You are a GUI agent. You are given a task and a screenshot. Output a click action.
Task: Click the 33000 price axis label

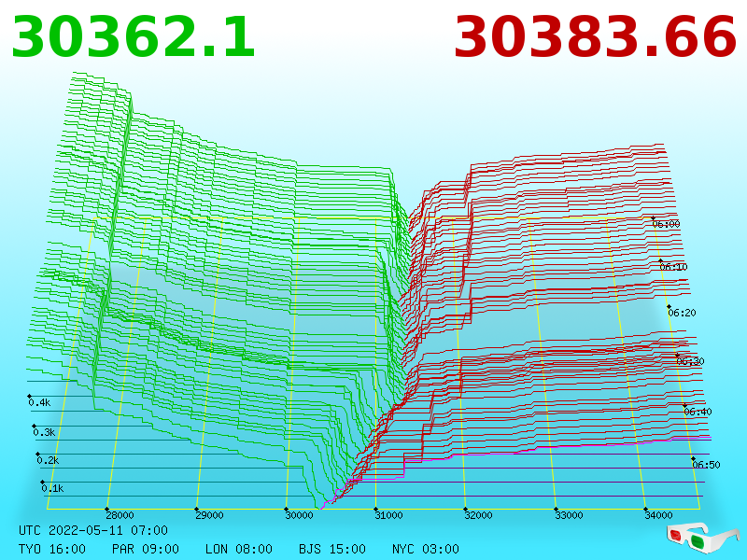569,515
